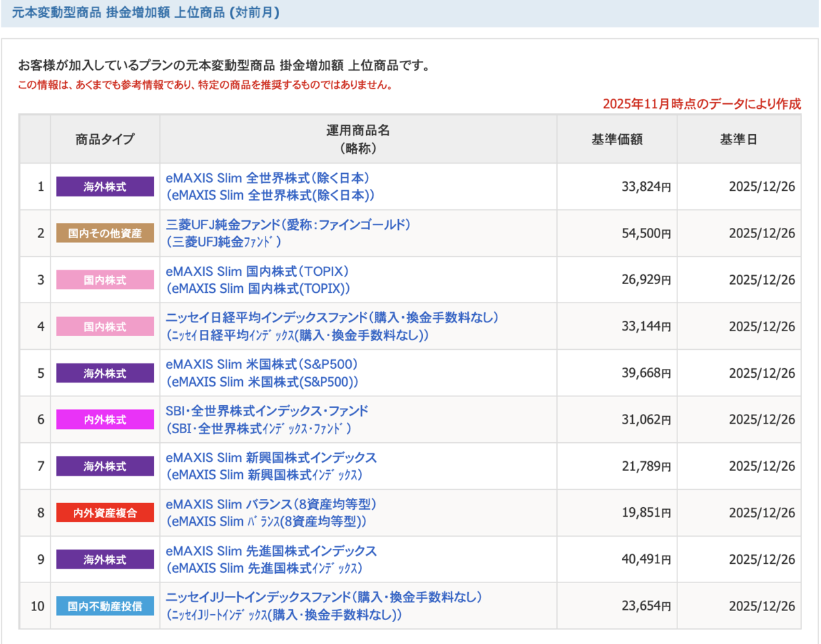Click rank number 1 cell
The width and height of the screenshot is (821, 644).
(35, 186)
